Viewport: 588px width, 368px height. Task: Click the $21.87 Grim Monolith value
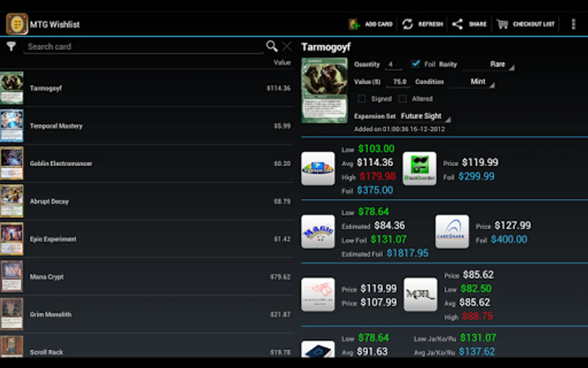280,314
